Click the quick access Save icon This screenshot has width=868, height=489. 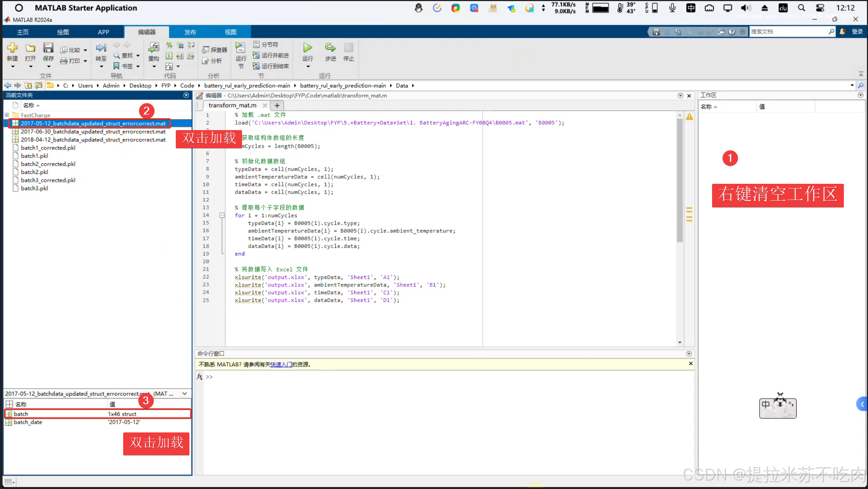[656, 32]
